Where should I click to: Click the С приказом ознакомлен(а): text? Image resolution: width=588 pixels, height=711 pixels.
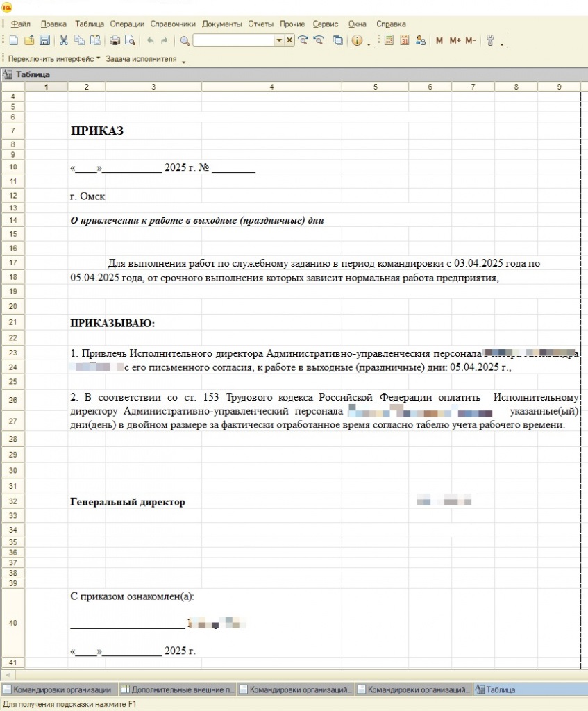[x=132, y=596]
